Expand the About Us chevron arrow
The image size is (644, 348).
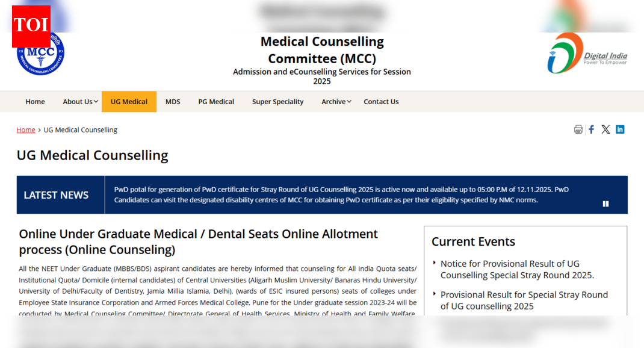96,102
